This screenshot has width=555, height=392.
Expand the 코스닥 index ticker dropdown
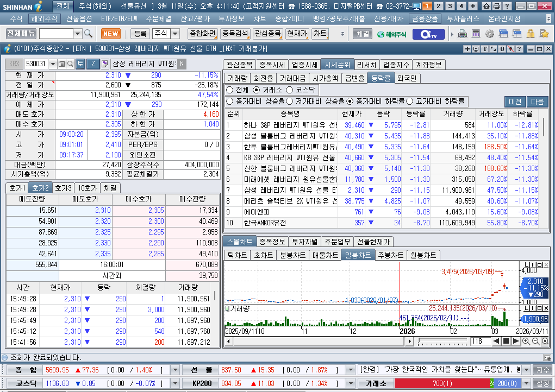click(x=175, y=383)
